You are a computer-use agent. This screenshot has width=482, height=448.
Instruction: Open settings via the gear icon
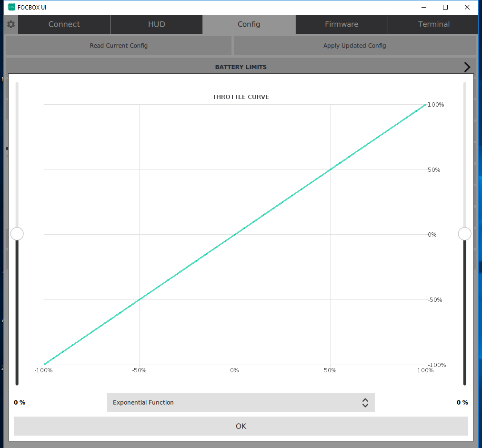click(11, 24)
